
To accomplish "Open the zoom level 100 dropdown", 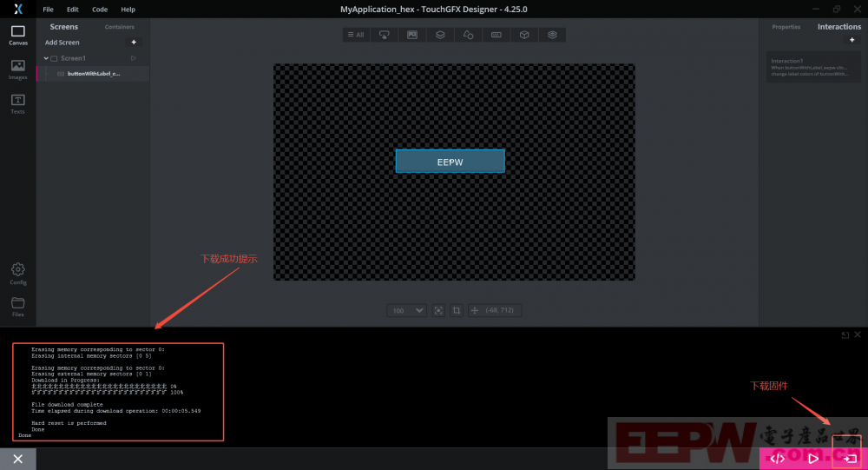I will click(406, 310).
